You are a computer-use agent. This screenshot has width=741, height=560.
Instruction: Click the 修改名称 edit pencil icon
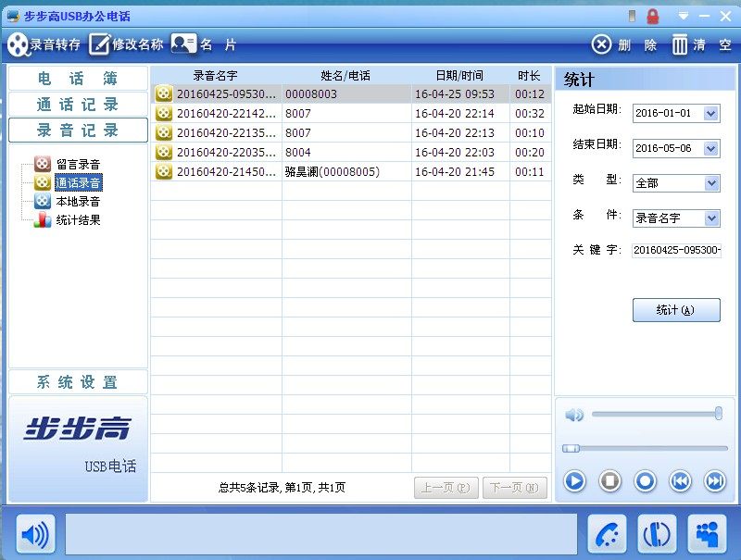coord(99,44)
